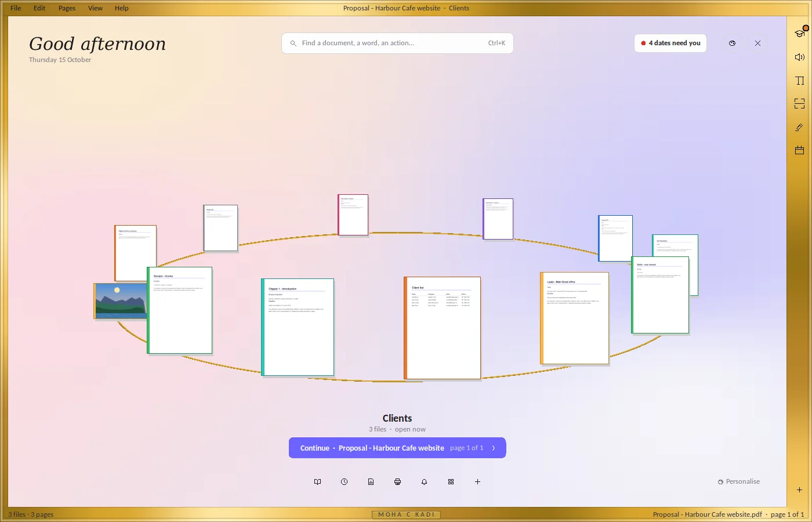812x522 pixels.
Task: Open the 'Client list' document thumbnail
Action: coord(443,328)
